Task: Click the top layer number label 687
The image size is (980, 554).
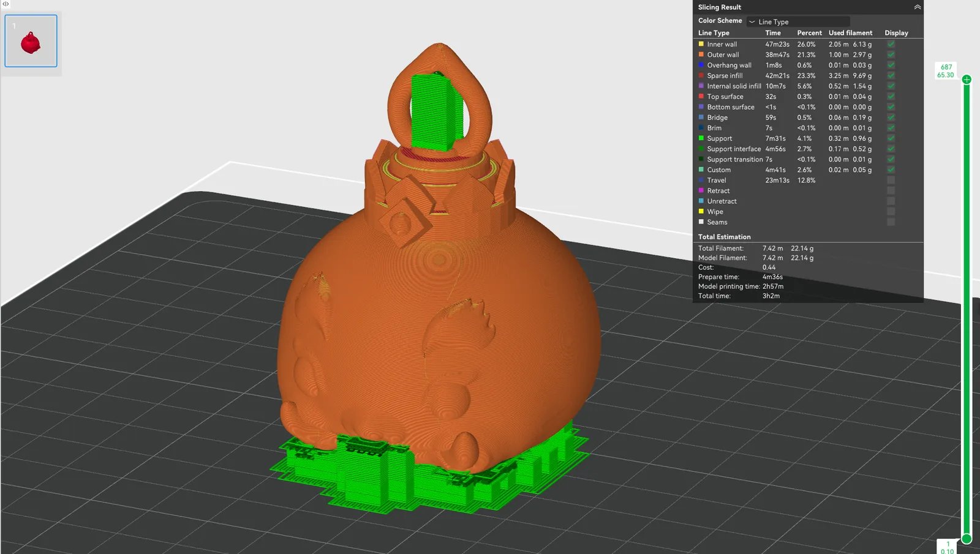Action: pyautogui.click(x=946, y=67)
